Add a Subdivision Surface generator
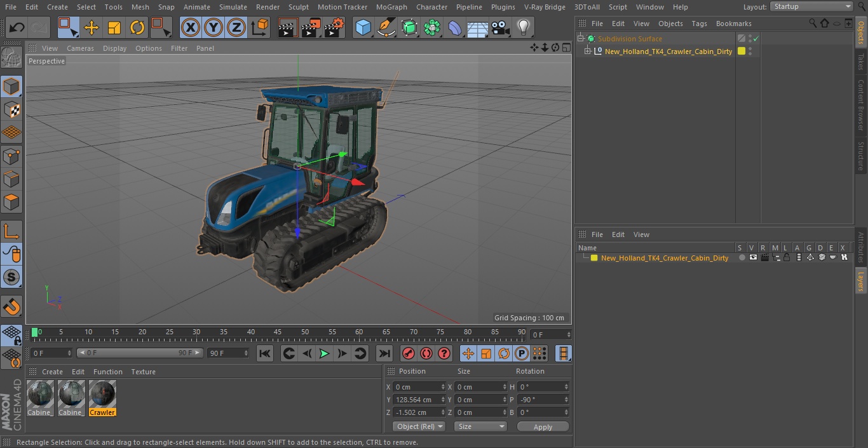 410,28
